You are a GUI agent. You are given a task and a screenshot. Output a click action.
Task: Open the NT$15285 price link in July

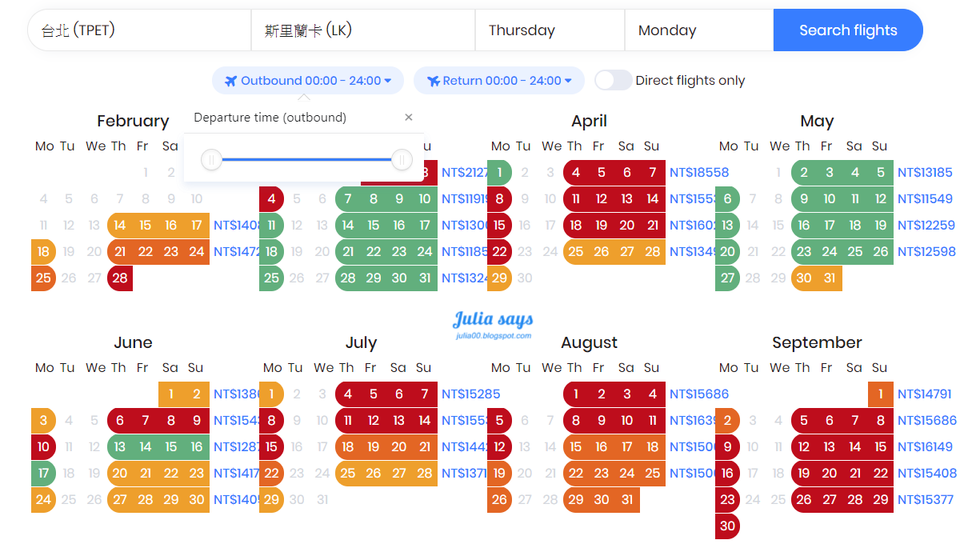pos(471,394)
